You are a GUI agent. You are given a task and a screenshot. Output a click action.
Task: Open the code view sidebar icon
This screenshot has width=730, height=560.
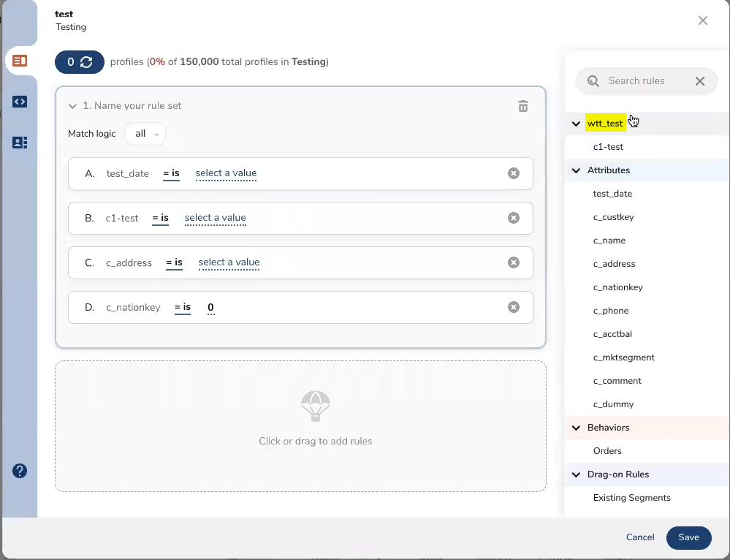(x=20, y=102)
